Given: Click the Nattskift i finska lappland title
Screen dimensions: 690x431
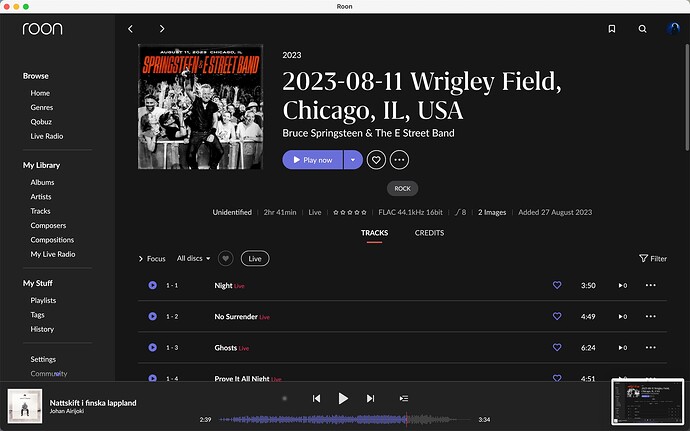Looking at the screenshot, I should point(93,403).
